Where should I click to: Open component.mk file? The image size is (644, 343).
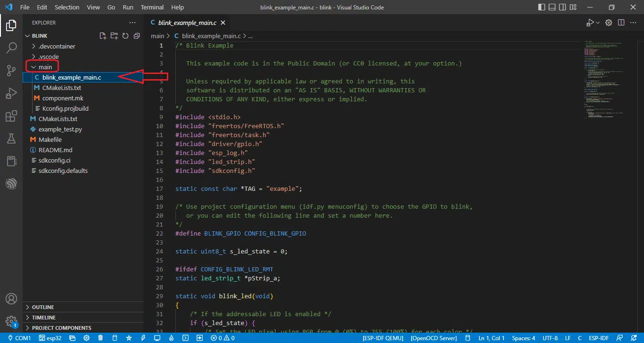62,98
